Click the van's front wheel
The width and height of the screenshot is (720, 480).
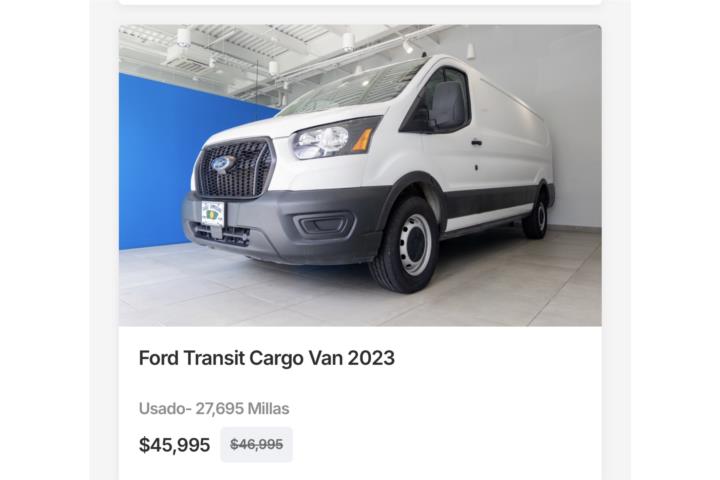coord(406,244)
